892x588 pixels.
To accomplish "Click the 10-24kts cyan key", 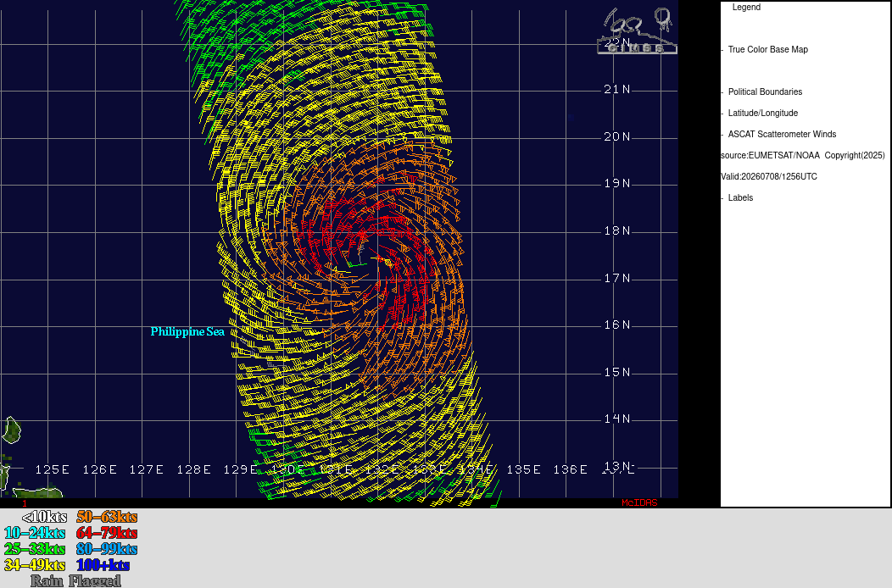I will tap(35, 533).
